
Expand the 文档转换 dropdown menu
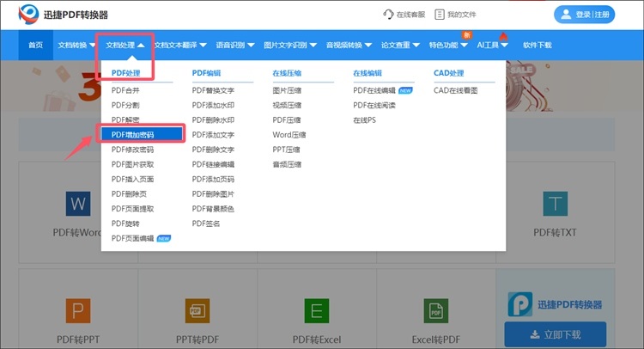coord(76,45)
